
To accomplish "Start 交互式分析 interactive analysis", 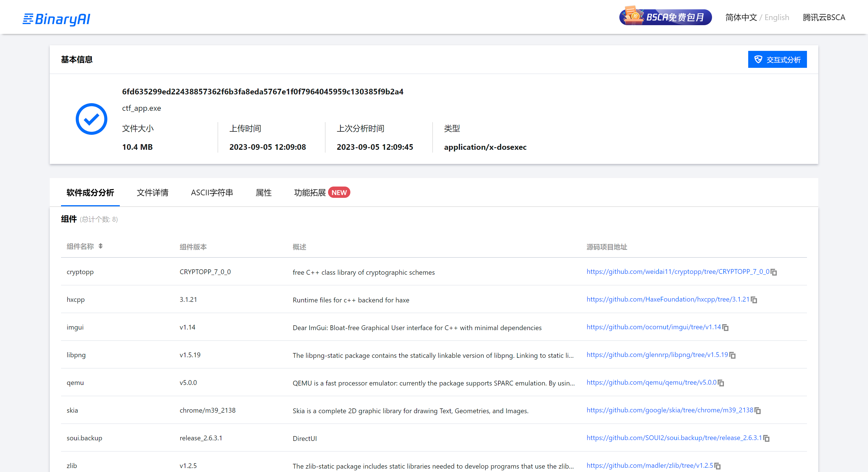I will click(777, 60).
